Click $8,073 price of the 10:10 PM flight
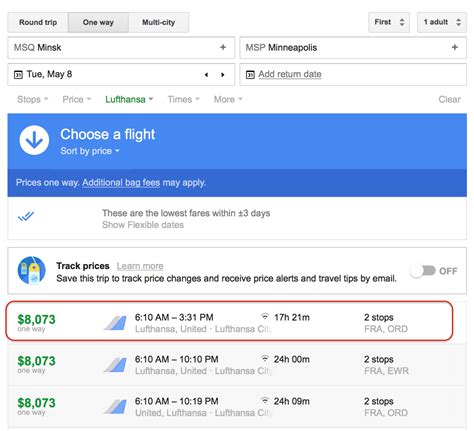474x431 pixels. click(x=36, y=361)
